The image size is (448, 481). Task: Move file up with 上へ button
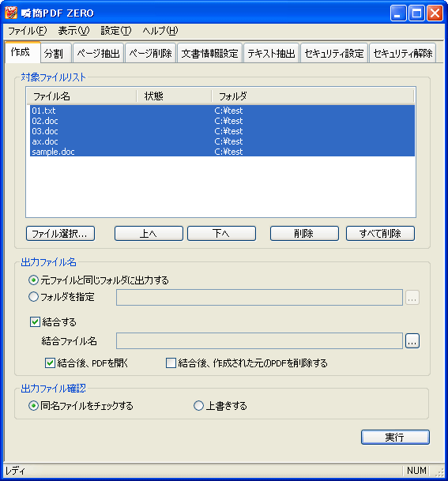pos(149,234)
